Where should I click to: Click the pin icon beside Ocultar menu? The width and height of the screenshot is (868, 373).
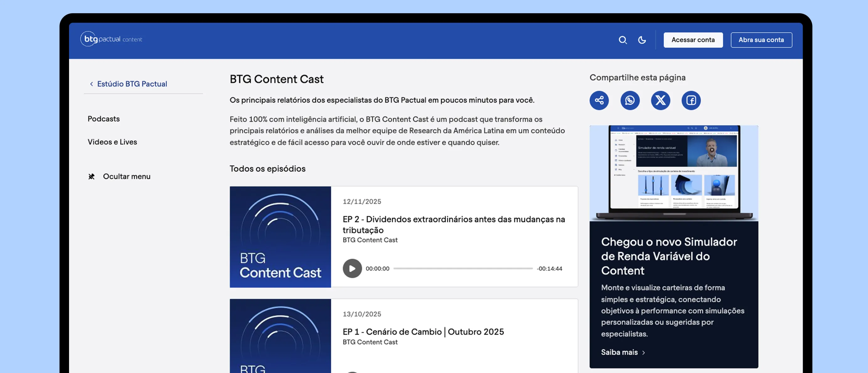tap(91, 176)
